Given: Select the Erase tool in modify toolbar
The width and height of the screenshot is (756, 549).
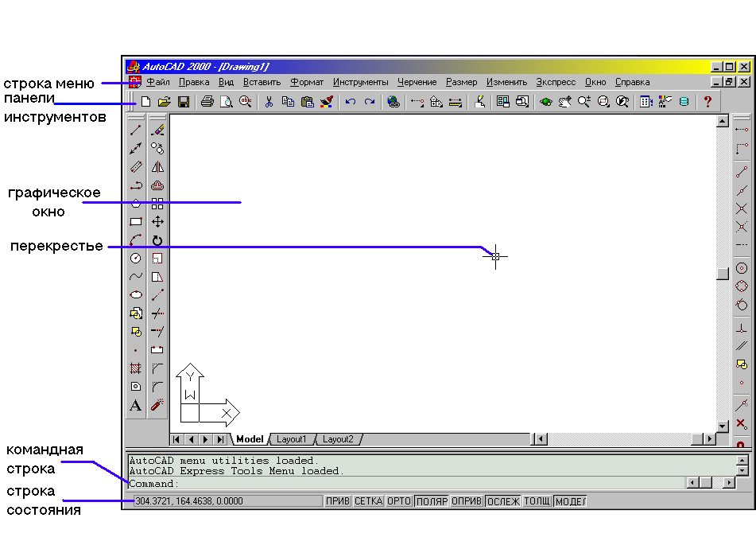Looking at the screenshot, I should pos(157,130).
